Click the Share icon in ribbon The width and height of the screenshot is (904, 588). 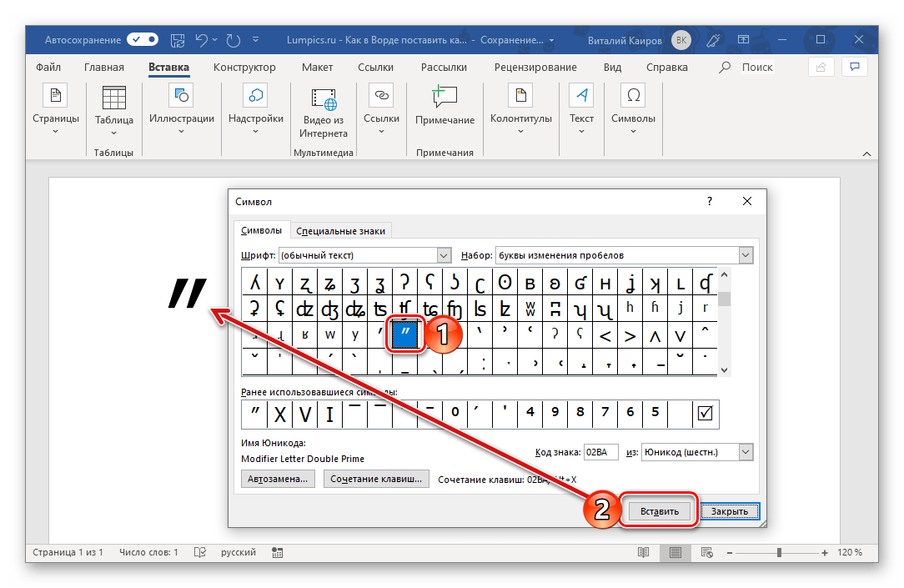(821, 68)
